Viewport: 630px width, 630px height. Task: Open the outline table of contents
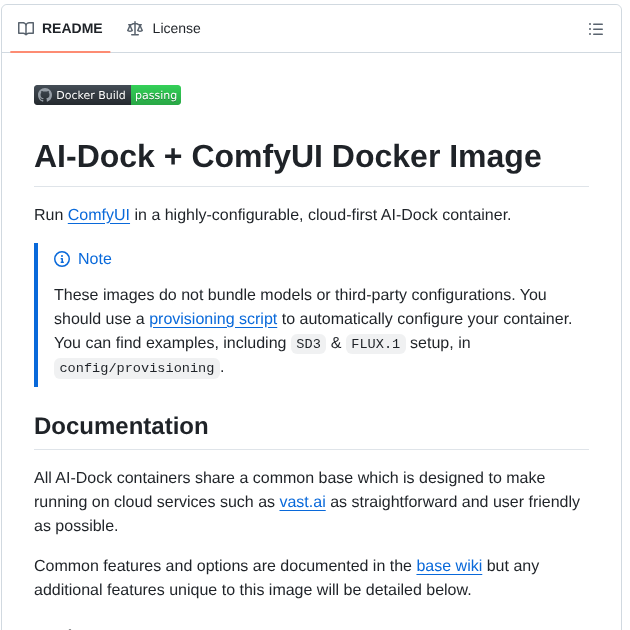pos(595,29)
